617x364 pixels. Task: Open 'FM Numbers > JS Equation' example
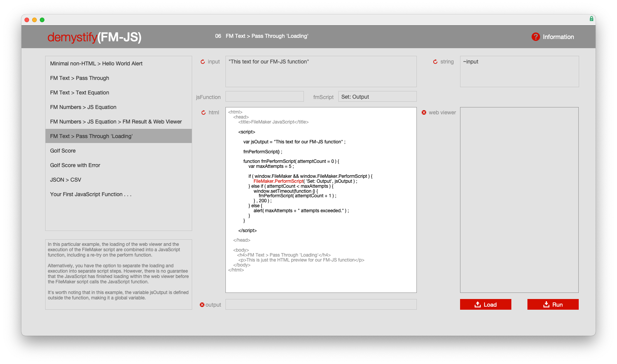(x=83, y=107)
